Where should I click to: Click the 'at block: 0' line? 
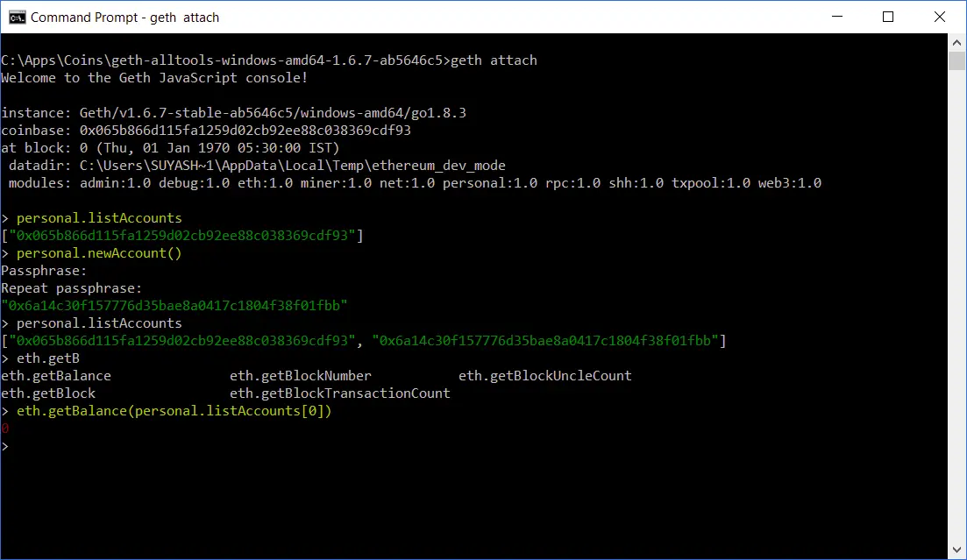pyautogui.click(x=170, y=148)
